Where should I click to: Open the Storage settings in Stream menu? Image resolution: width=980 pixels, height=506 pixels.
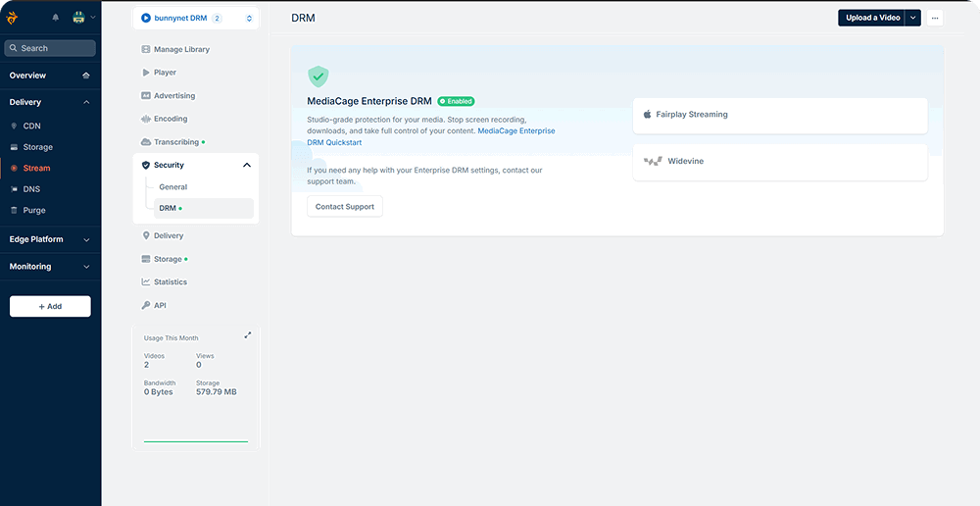click(168, 259)
